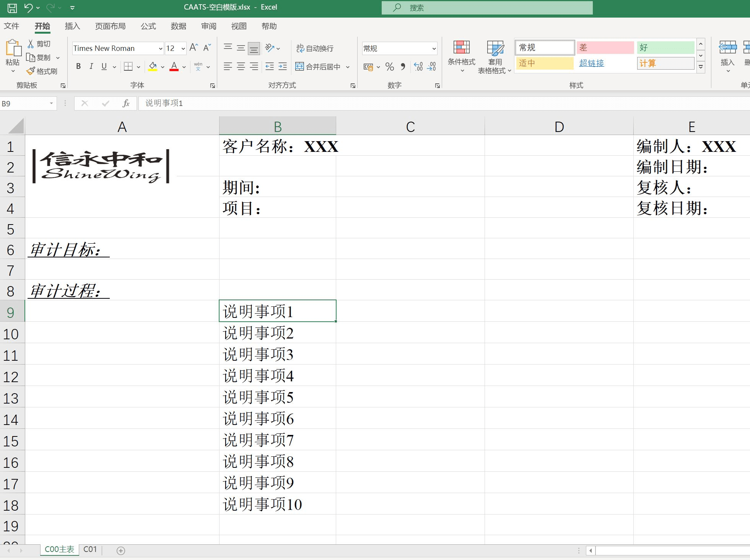
Task: Open the Paste clipboard icon
Action: (x=13, y=49)
